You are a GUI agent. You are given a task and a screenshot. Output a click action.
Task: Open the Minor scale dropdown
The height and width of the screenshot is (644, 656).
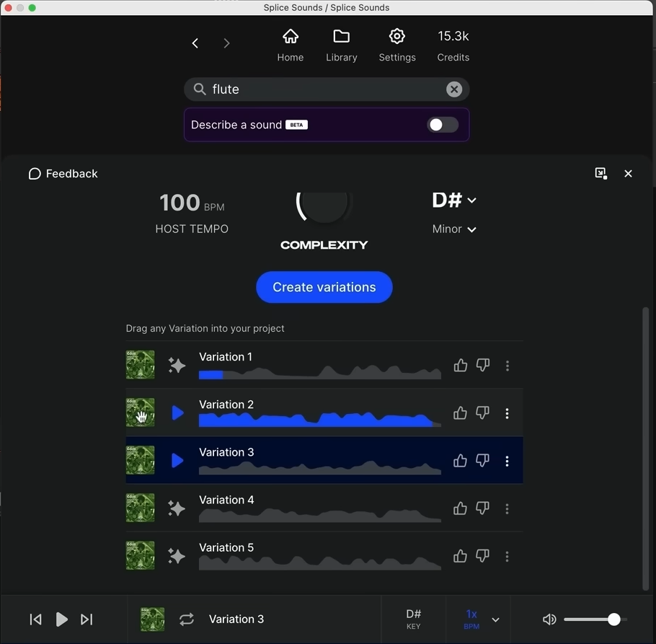(454, 229)
